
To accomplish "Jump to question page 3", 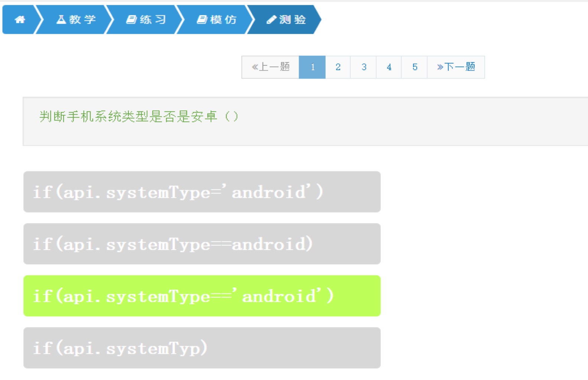I will coord(364,67).
